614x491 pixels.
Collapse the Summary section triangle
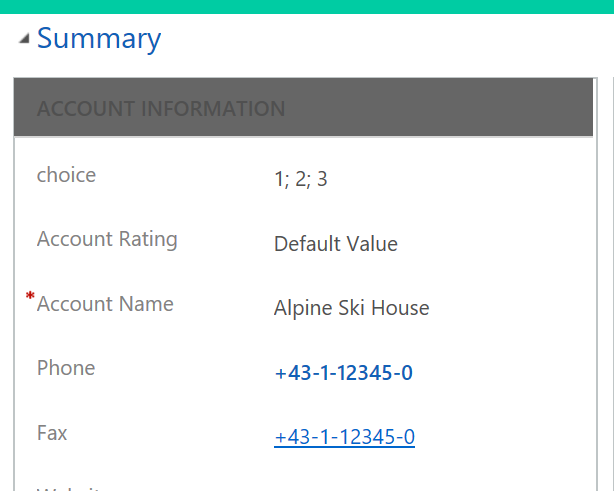tap(23, 40)
